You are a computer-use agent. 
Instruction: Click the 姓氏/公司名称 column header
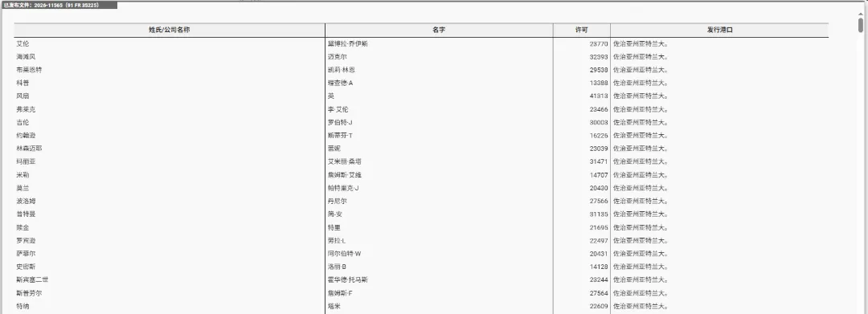(x=170, y=30)
